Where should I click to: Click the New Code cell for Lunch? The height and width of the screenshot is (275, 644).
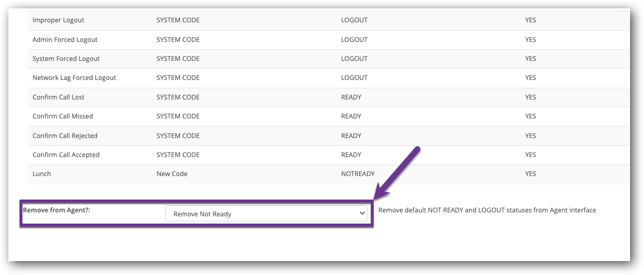point(171,174)
